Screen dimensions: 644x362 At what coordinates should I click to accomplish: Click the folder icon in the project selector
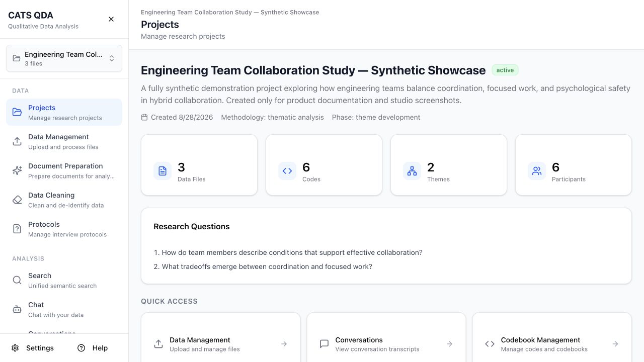point(17,58)
